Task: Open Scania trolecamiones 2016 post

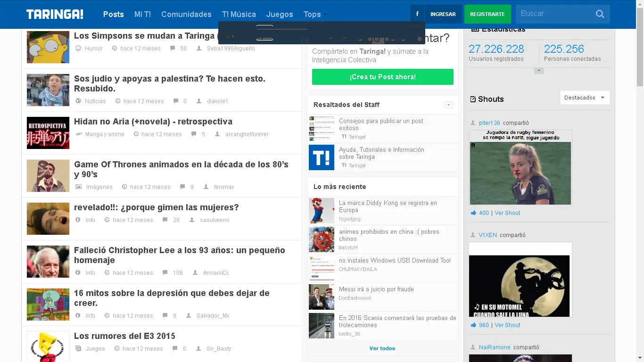Action: click(x=397, y=321)
